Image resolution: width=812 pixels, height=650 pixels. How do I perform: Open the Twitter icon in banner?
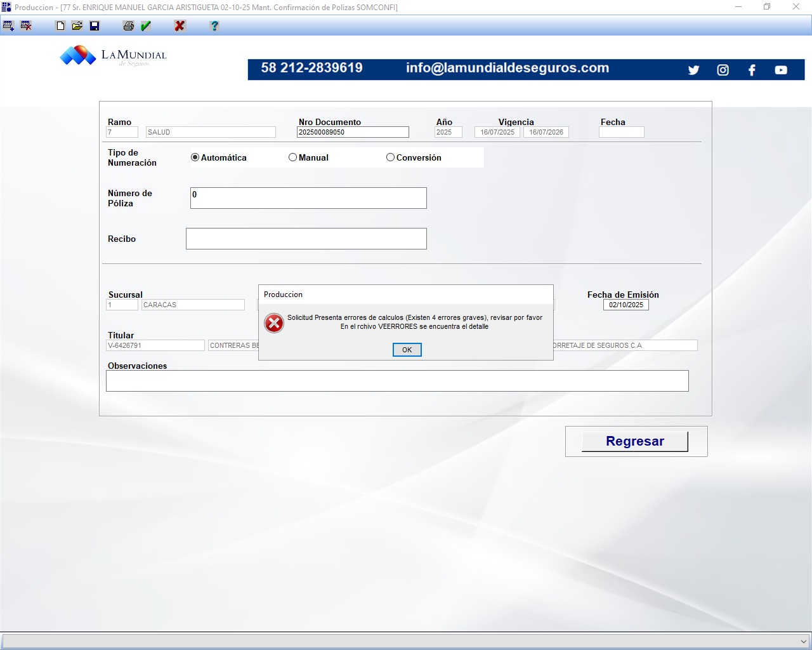click(x=693, y=70)
